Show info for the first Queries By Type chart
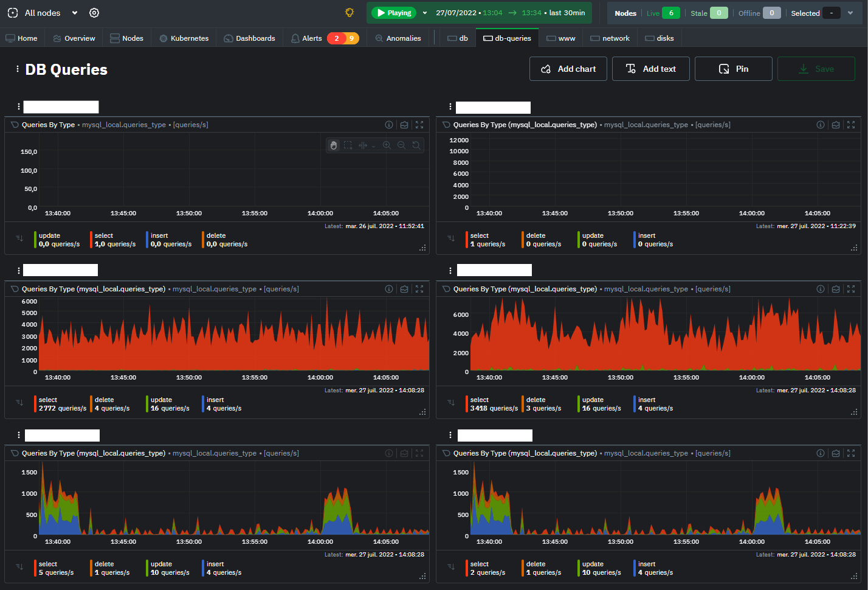Viewport: 868px width, 590px height. point(389,125)
